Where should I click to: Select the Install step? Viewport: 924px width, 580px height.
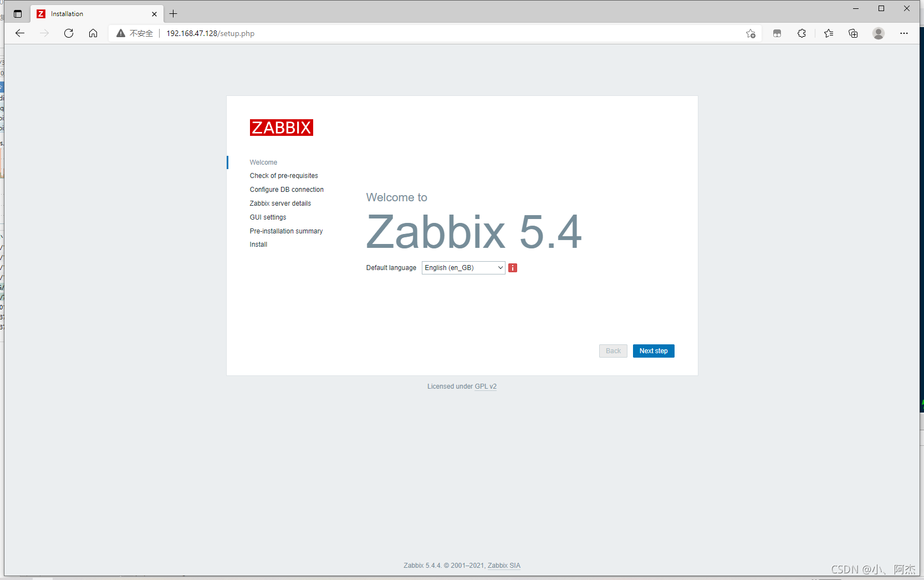click(258, 245)
